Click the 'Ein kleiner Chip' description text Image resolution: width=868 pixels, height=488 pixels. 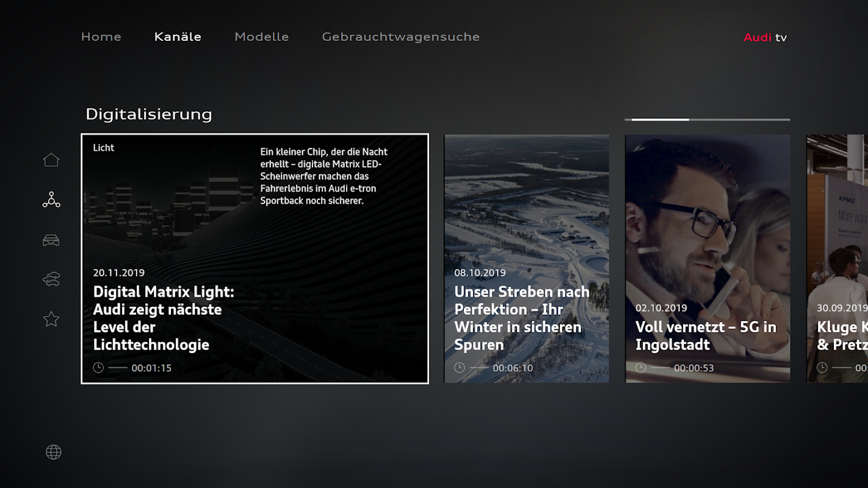(x=324, y=176)
